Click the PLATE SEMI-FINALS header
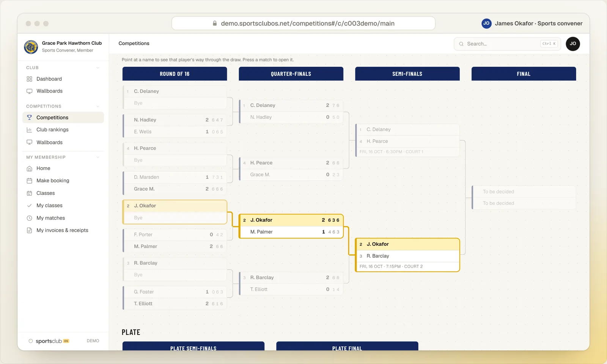The height and width of the screenshot is (364, 607). tap(193, 346)
